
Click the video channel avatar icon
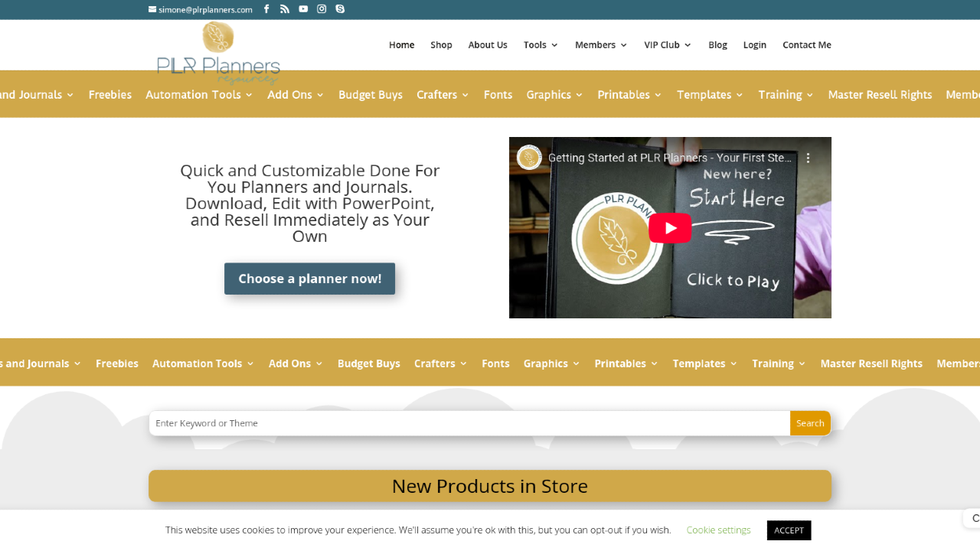(529, 158)
